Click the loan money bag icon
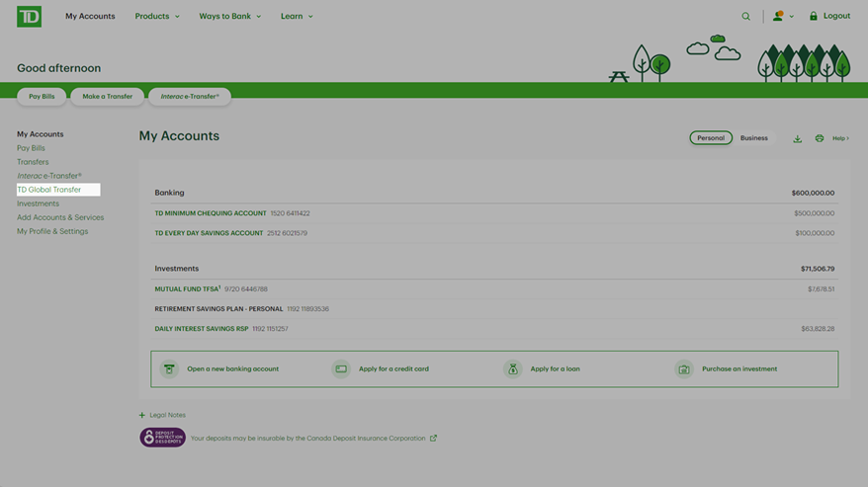The height and width of the screenshot is (487, 868). tap(513, 369)
